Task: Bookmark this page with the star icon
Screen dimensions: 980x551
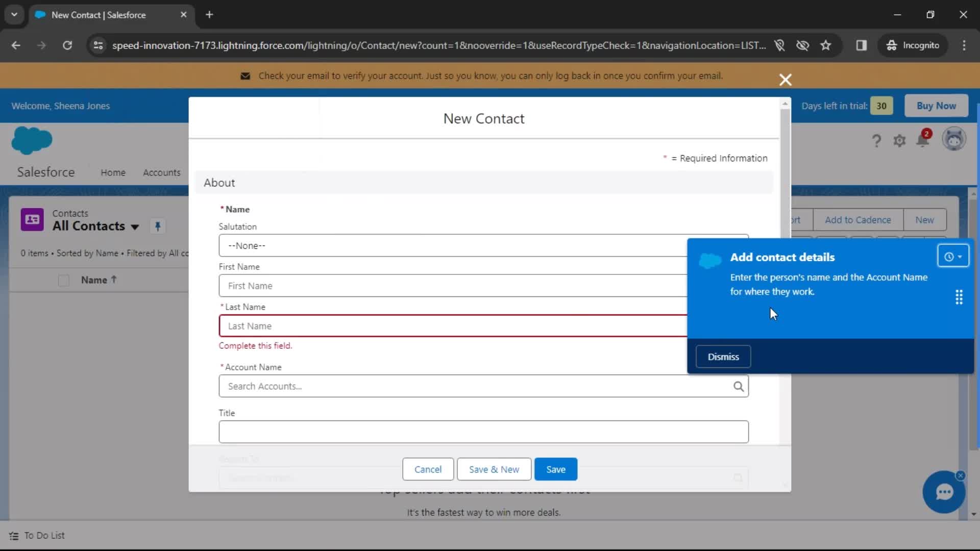Action: 825,45
